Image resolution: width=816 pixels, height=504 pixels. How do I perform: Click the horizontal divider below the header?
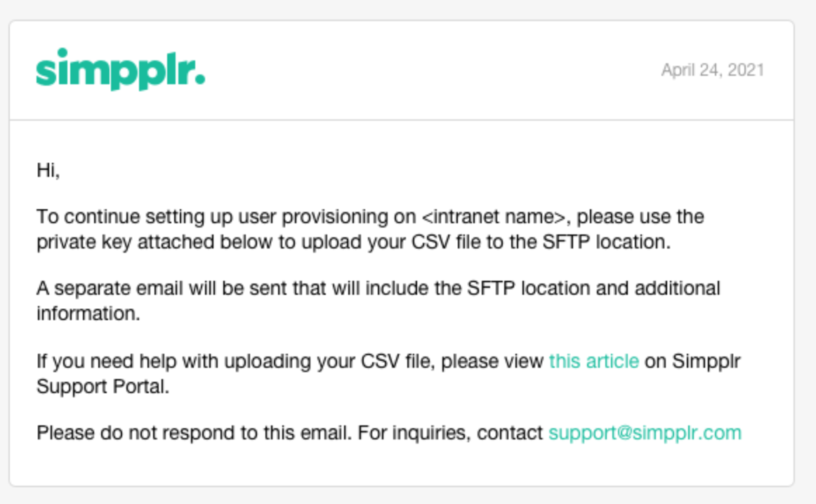coord(402,120)
